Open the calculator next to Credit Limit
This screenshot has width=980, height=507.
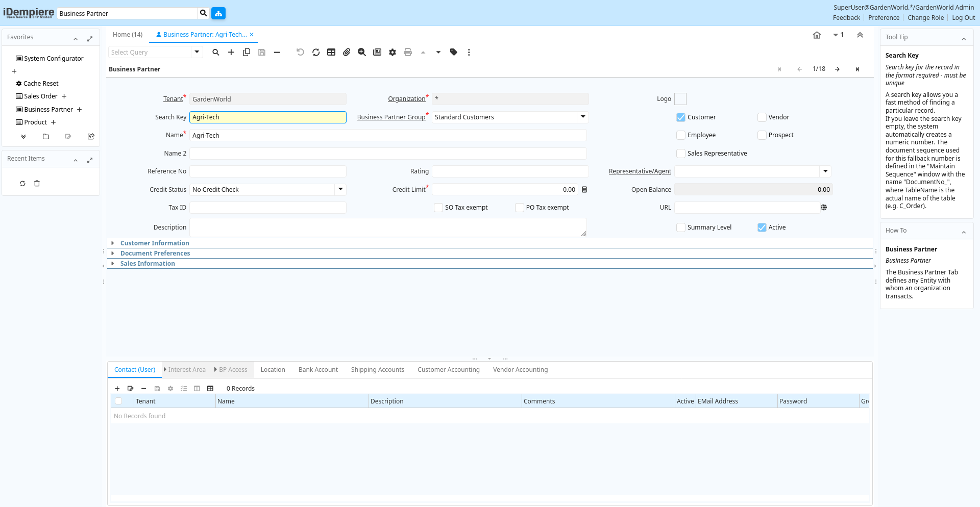click(x=584, y=190)
